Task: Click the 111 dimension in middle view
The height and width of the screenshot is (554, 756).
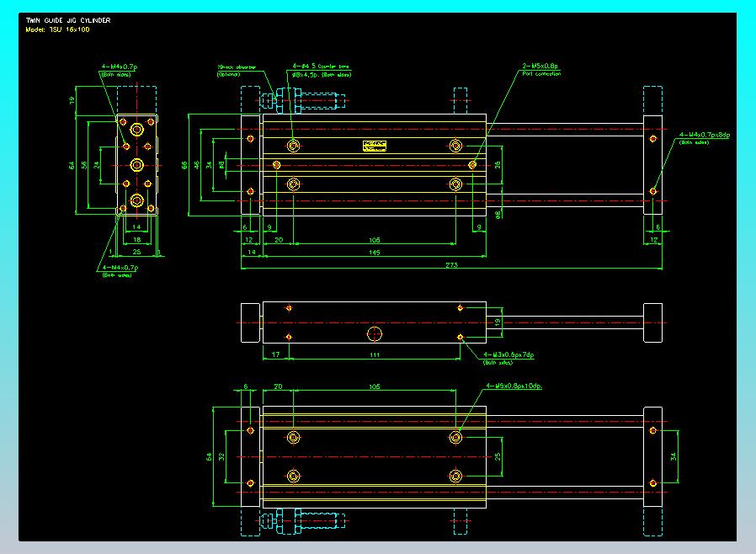Action: 374,355
